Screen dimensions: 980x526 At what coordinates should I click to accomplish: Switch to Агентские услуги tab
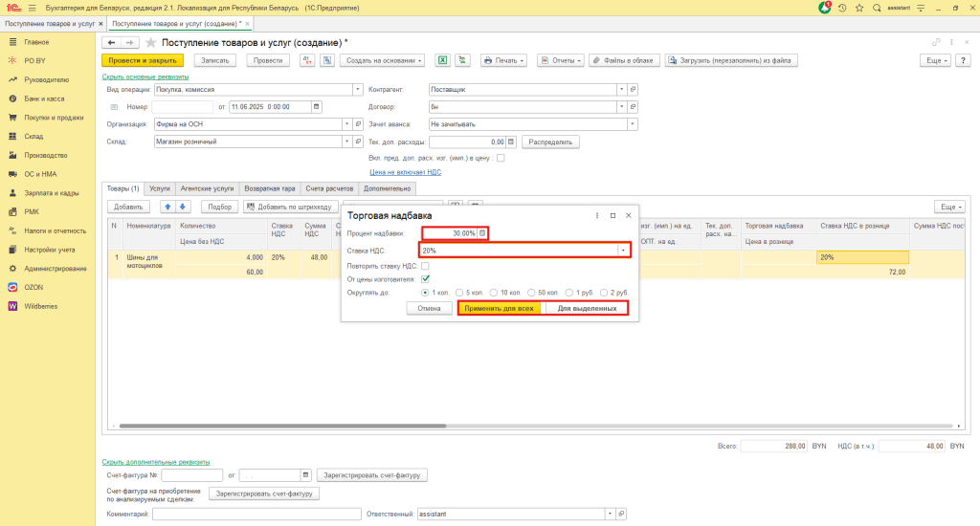coord(207,188)
